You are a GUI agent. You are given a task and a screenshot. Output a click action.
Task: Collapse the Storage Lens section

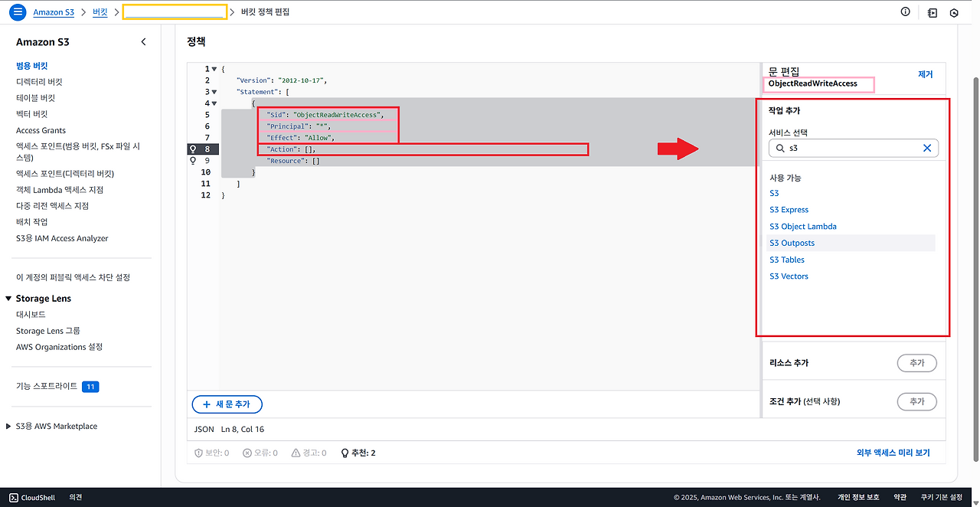point(8,299)
